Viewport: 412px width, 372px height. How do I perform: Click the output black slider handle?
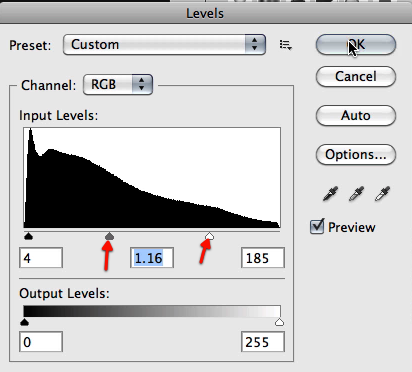click(24, 322)
